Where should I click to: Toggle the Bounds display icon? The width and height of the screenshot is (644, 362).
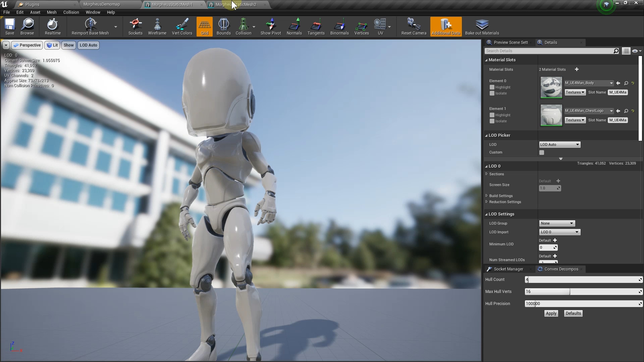coord(223,27)
